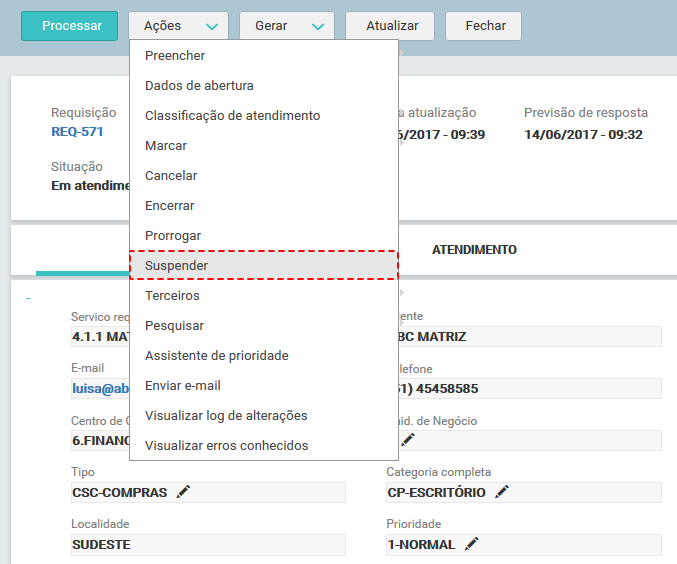Open the REQ-571 requisition link
The height and width of the screenshot is (564, 677).
[x=77, y=132]
